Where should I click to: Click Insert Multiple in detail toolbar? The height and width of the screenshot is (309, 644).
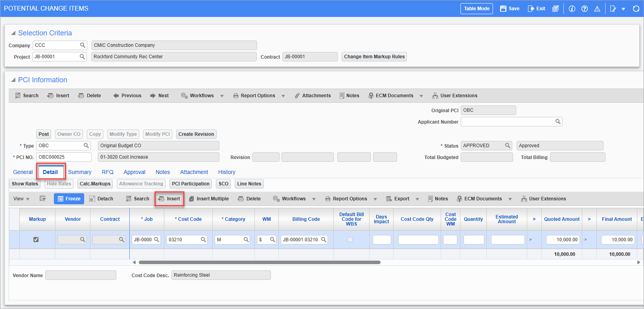pos(209,199)
